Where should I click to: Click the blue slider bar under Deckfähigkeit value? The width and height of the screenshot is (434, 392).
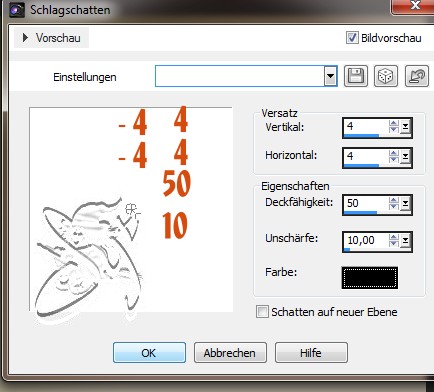360,212
